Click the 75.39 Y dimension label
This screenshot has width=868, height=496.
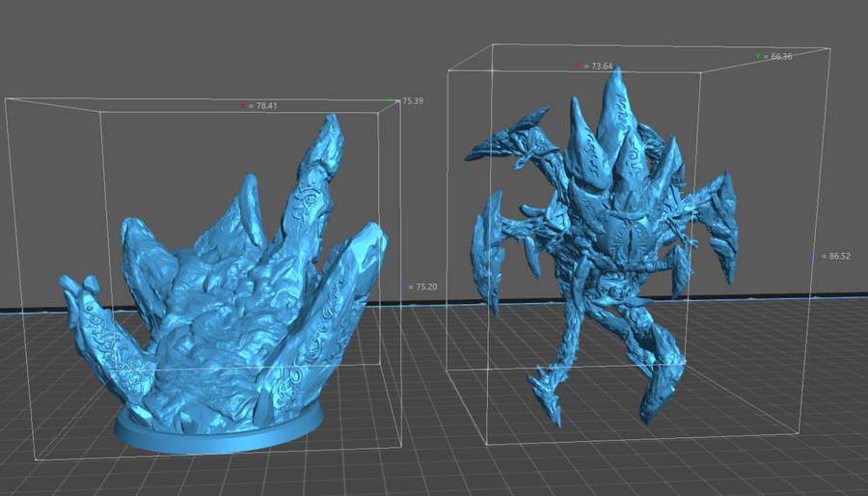(412, 100)
